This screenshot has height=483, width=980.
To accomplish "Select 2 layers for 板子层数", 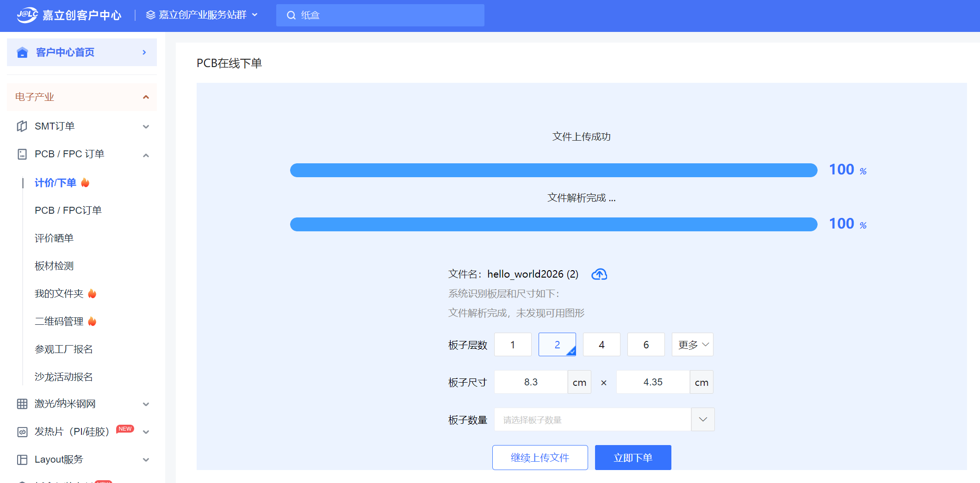I will [x=557, y=345].
